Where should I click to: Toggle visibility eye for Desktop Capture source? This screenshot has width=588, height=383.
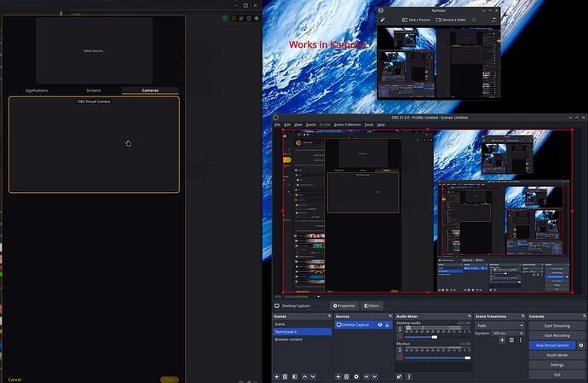pos(380,325)
